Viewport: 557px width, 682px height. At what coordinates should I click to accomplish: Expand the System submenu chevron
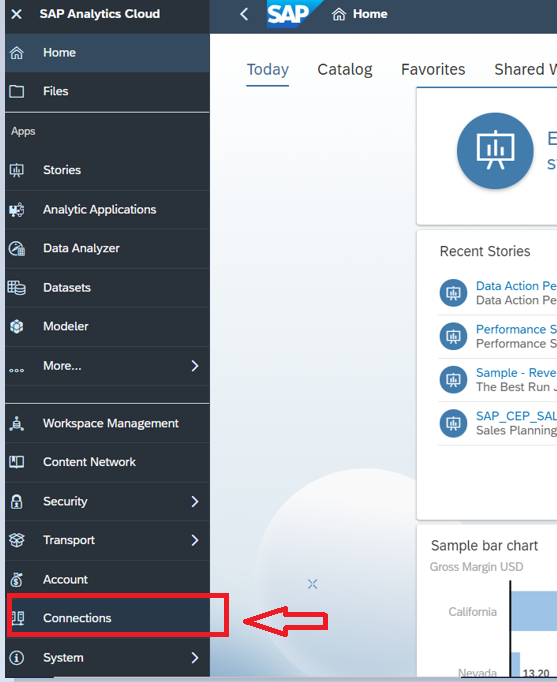(195, 658)
